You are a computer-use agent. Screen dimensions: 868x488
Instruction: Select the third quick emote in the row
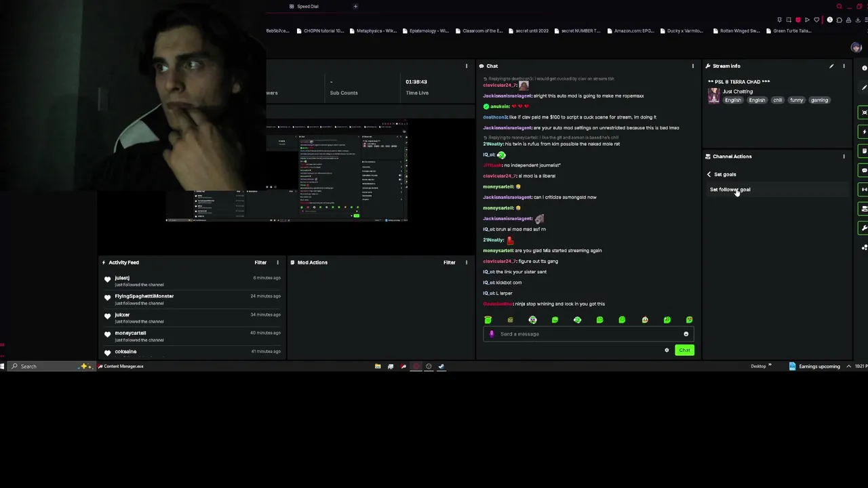tap(532, 320)
